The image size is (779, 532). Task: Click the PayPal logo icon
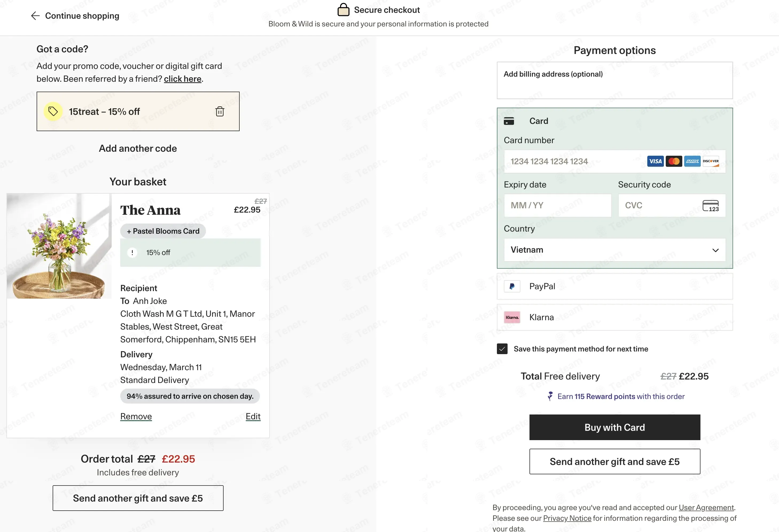point(512,287)
